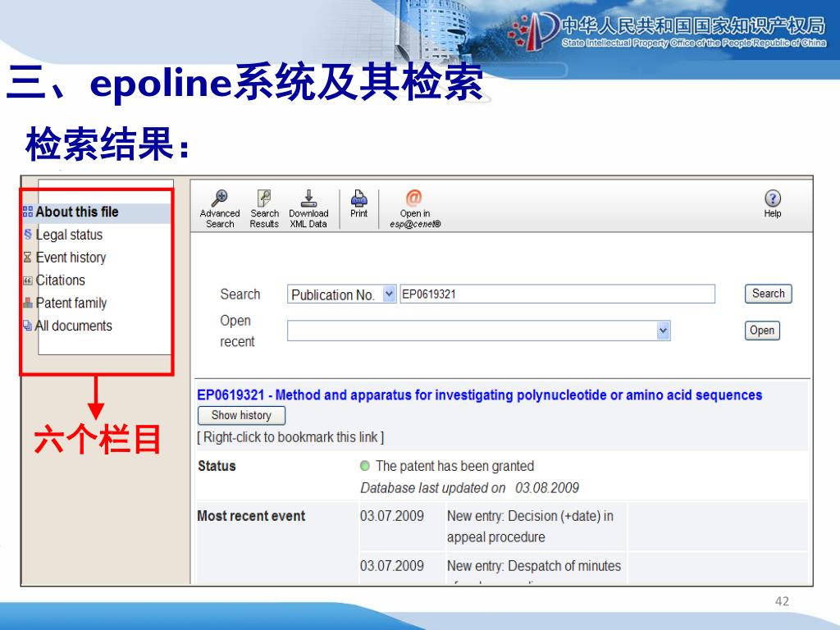The image size is (840, 630).
Task: Open the Patent family section
Action: click(x=71, y=304)
